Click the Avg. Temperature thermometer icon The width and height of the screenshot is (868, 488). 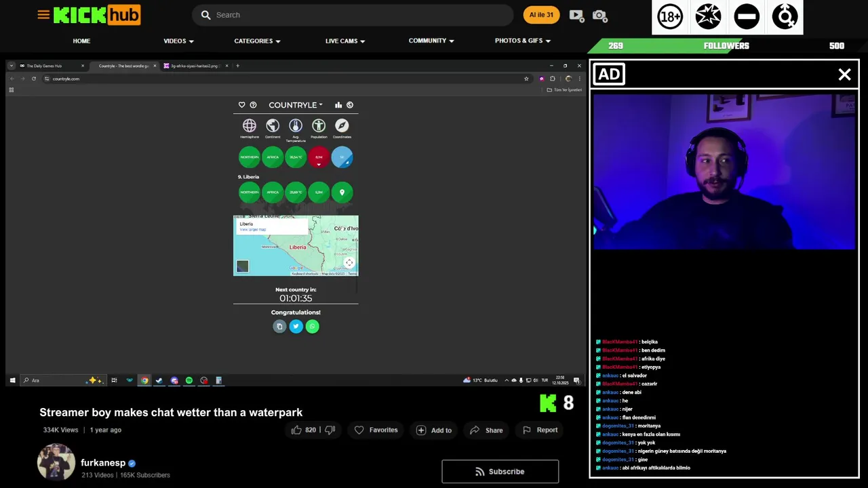tap(296, 125)
